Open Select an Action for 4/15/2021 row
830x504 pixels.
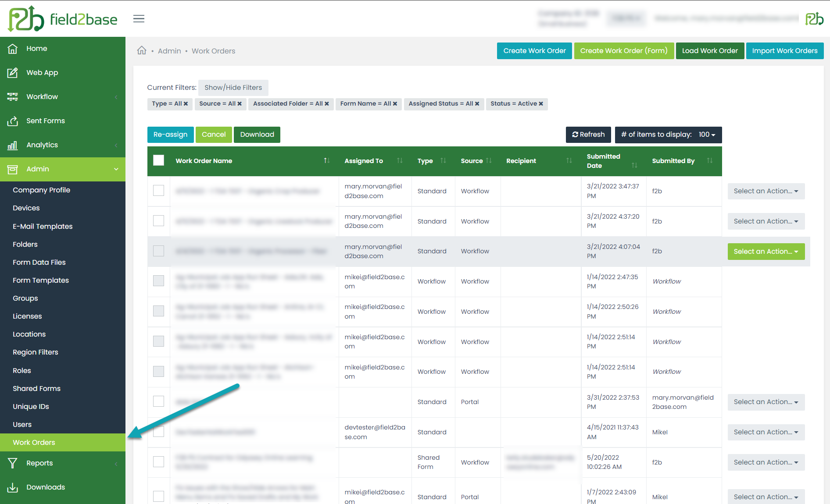click(766, 432)
